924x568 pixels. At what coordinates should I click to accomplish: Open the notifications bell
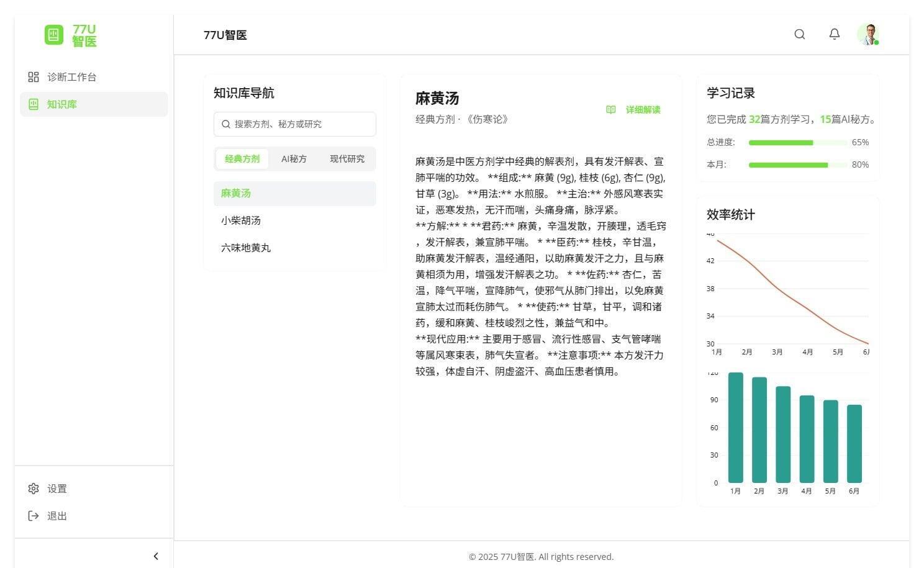(835, 35)
